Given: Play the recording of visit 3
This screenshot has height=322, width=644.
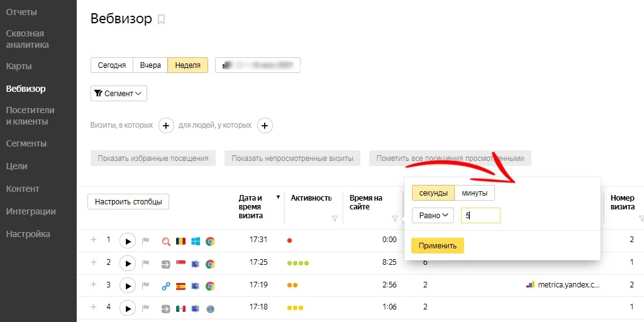Looking at the screenshot, I should point(128,286).
